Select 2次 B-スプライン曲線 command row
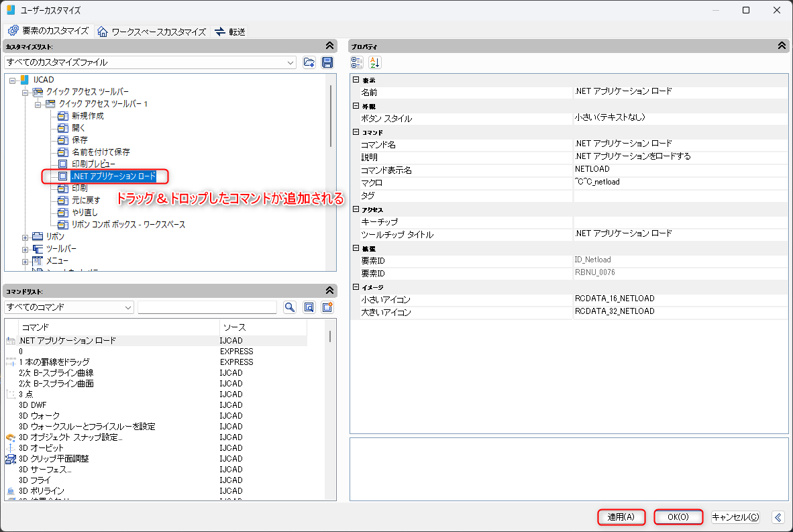The image size is (793, 532). point(156,373)
